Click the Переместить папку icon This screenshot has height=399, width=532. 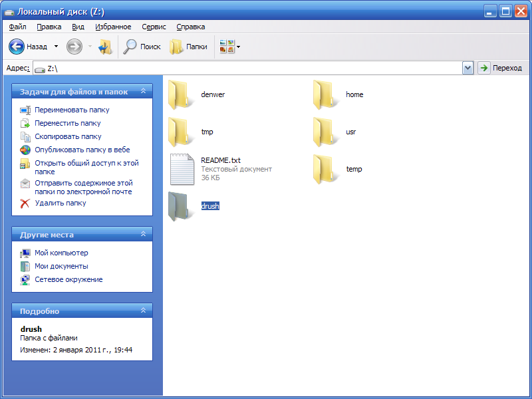tap(25, 124)
